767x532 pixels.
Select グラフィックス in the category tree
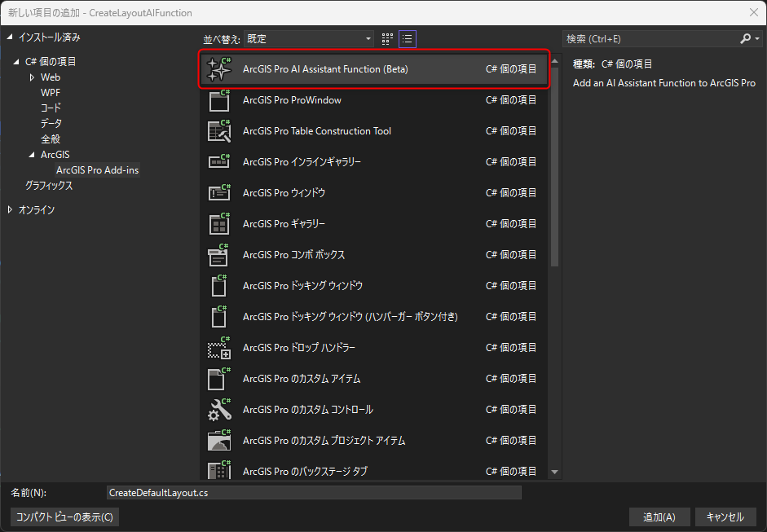tap(49, 185)
